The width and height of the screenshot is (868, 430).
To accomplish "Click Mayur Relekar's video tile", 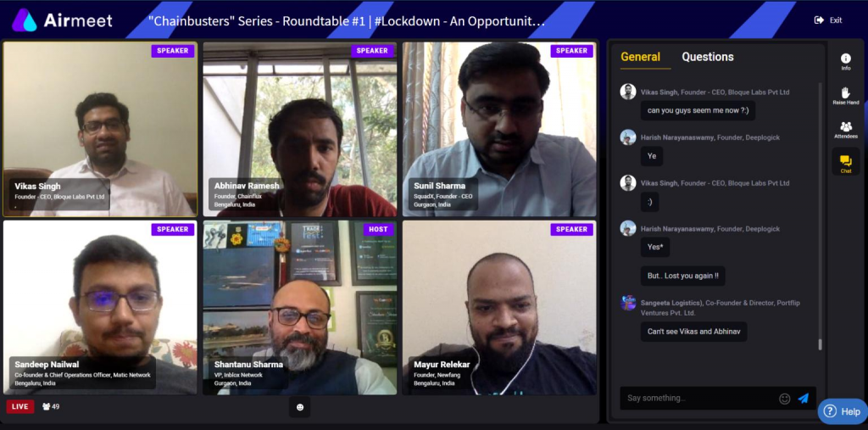I will [x=499, y=308].
